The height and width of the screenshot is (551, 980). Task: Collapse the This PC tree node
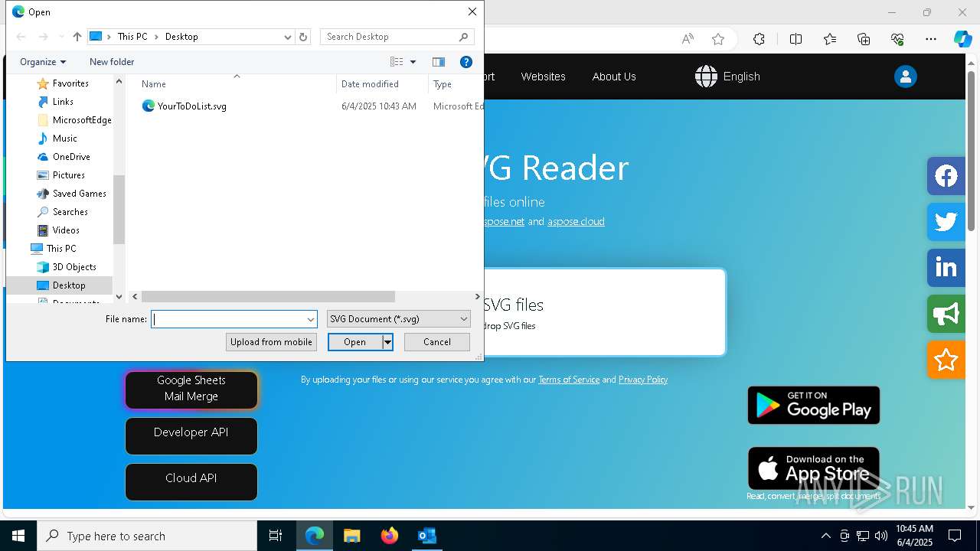tap(60, 249)
